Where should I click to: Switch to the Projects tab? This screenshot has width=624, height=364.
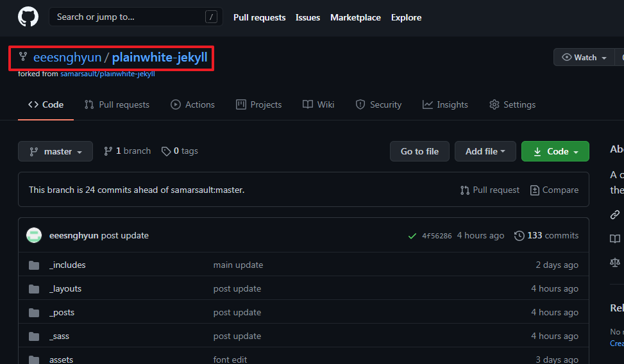click(x=258, y=104)
